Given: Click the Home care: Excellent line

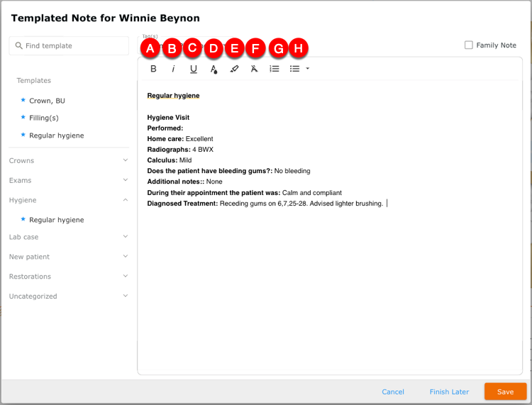Looking at the screenshot, I should 180,139.
